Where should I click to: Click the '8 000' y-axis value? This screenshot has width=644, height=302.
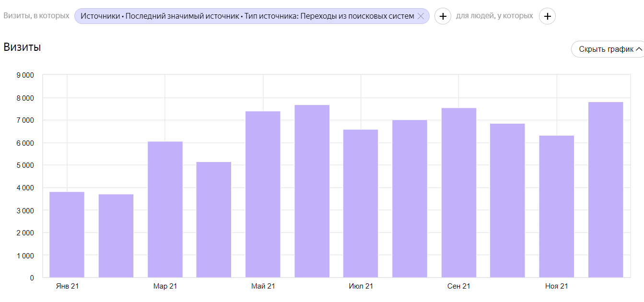tap(25, 98)
